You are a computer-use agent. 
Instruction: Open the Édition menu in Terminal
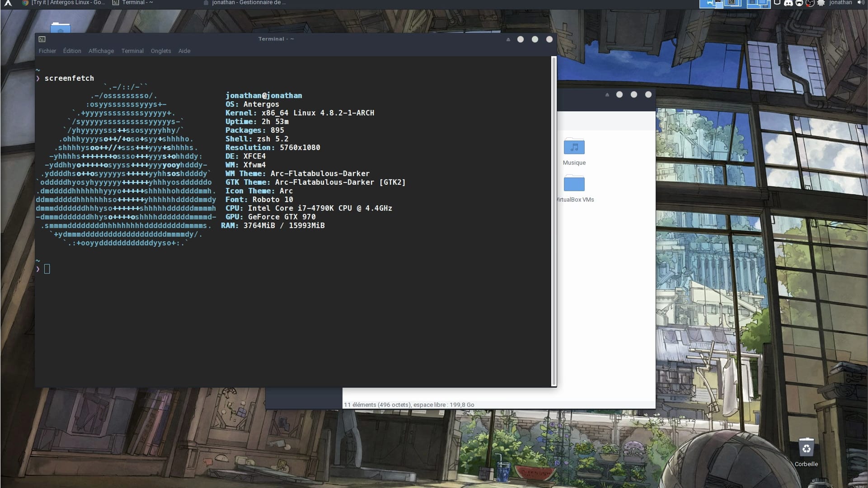coord(72,51)
